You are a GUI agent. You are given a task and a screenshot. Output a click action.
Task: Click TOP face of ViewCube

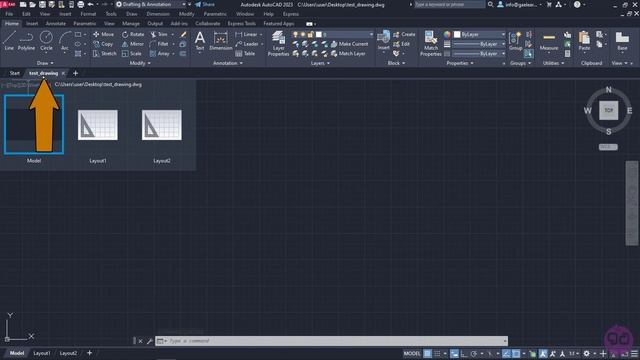pyautogui.click(x=609, y=110)
